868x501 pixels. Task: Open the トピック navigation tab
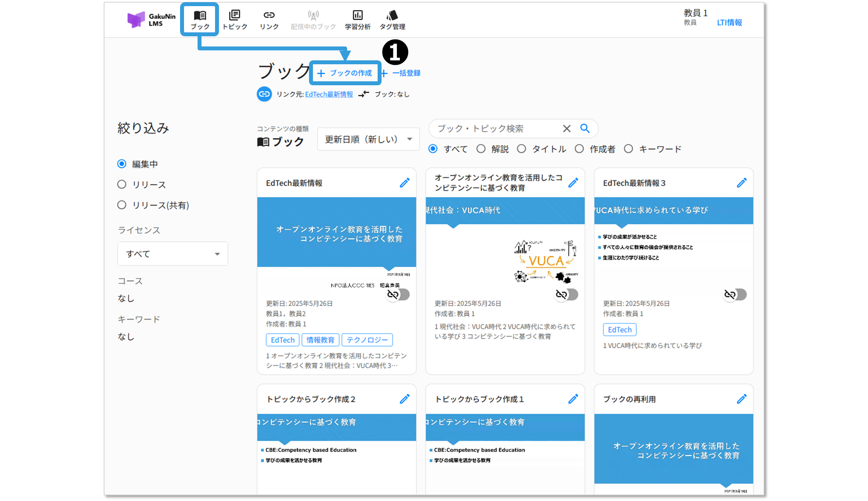click(x=235, y=20)
